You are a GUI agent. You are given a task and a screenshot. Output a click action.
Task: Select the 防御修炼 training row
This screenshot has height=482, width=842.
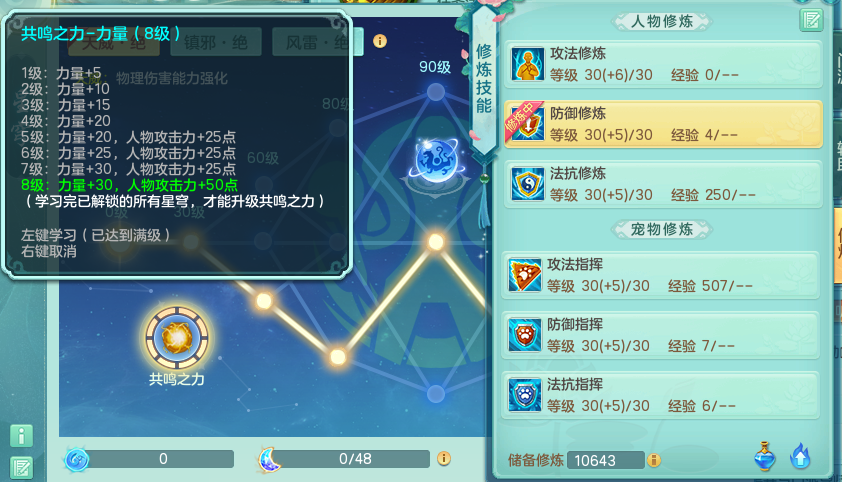[x=663, y=124]
